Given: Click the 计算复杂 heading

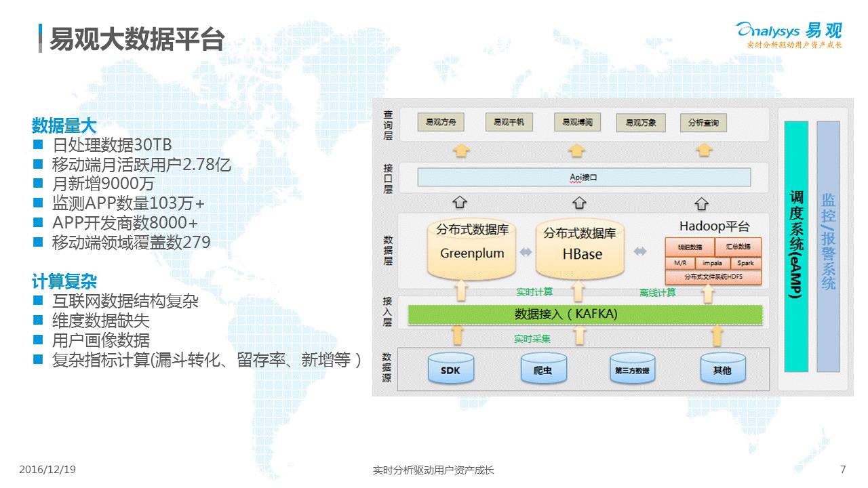Looking at the screenshot, I should point(64,282).
